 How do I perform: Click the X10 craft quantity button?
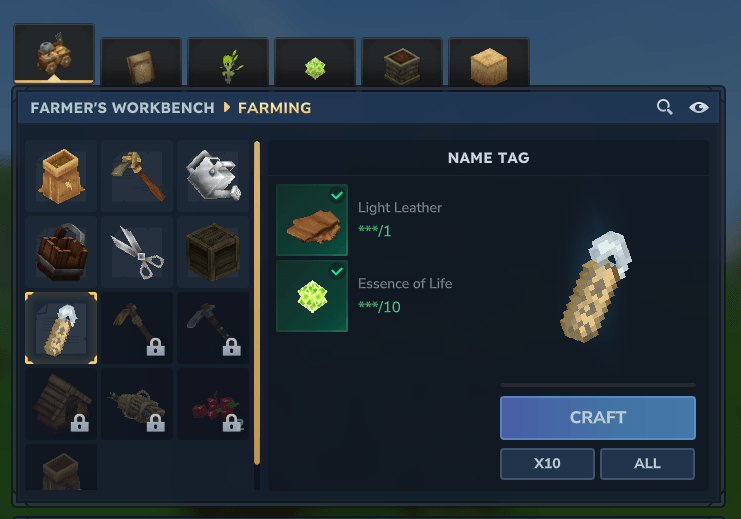pos(547,464)
